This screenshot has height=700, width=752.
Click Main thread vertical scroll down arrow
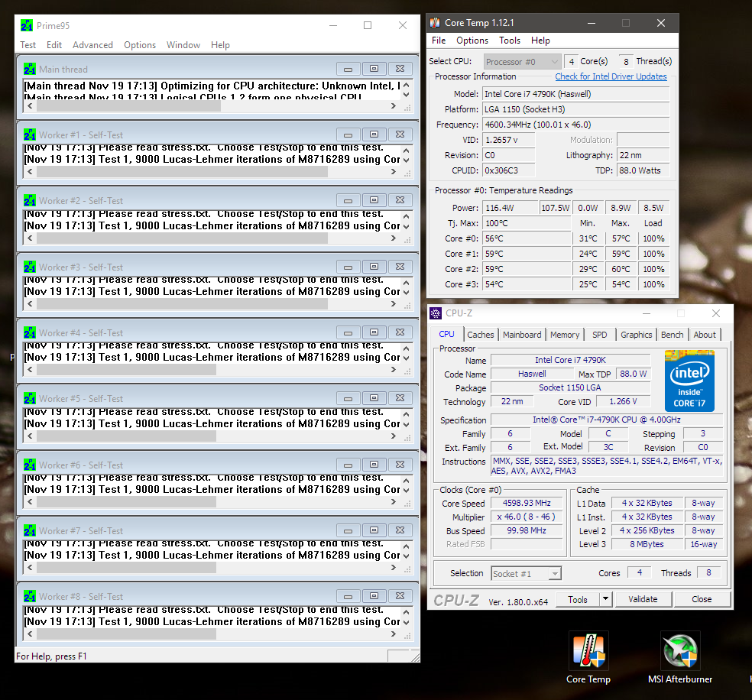pos(407,95)
